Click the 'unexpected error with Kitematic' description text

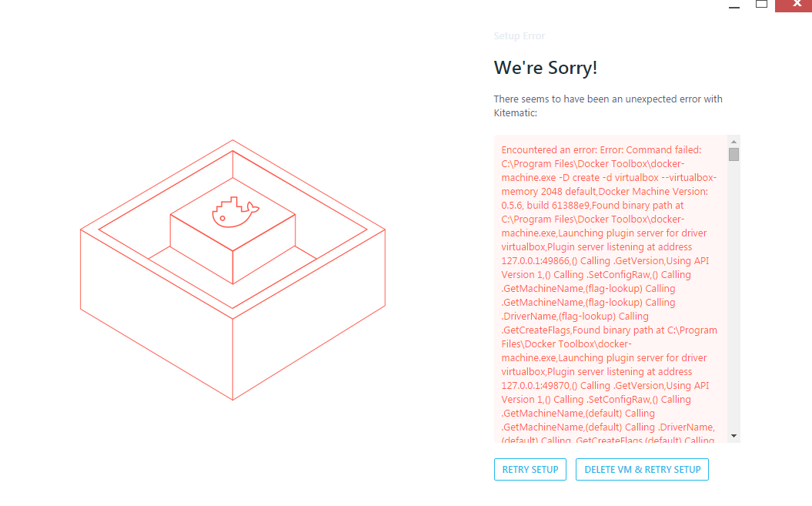pos(608,106)
